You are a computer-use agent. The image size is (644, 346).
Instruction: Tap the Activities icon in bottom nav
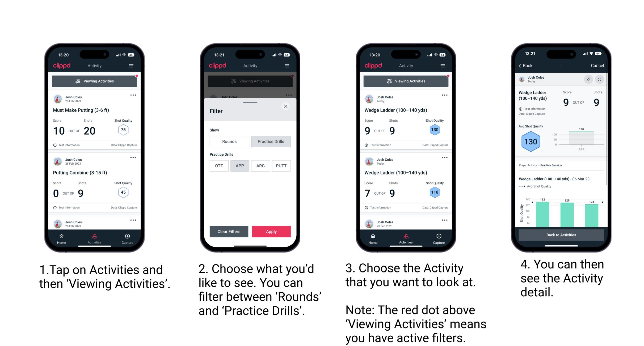pos(95,238)
